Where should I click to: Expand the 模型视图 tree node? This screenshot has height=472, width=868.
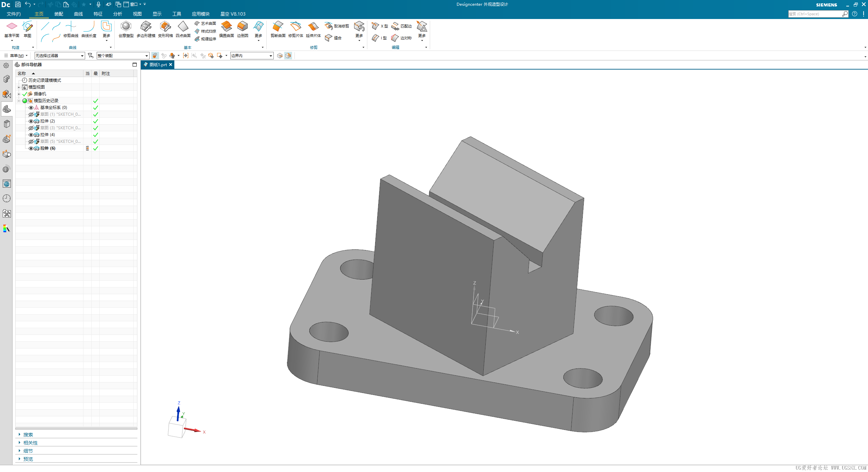19,87
